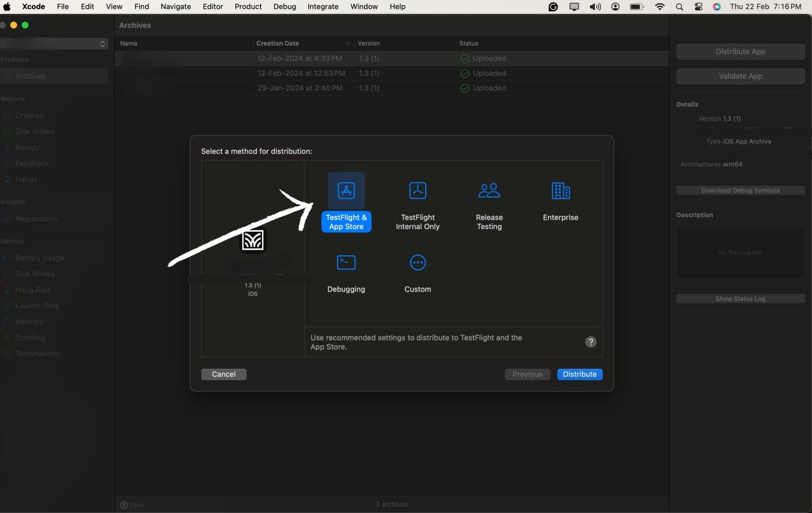Open the user account menu bar icon

tap(615, 6)
